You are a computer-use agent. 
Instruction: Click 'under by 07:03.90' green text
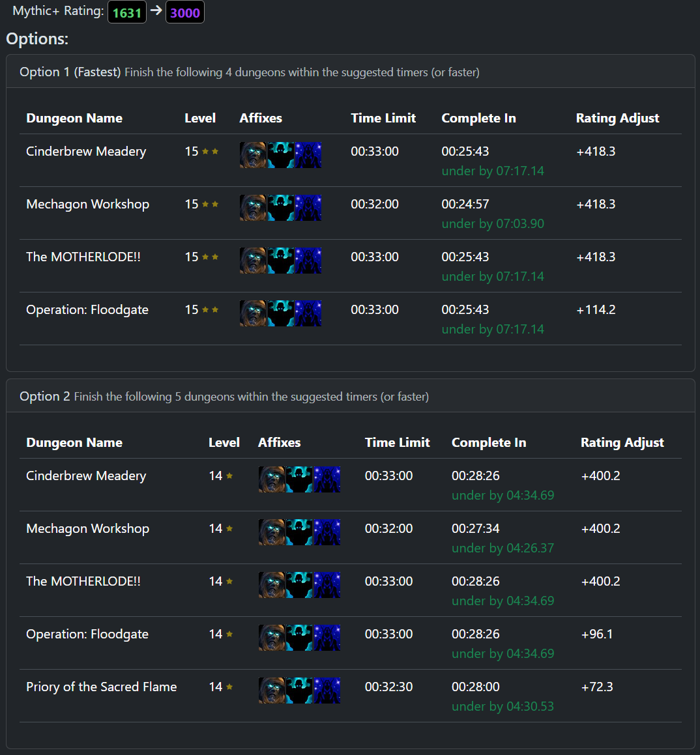[x=493, y=224]
